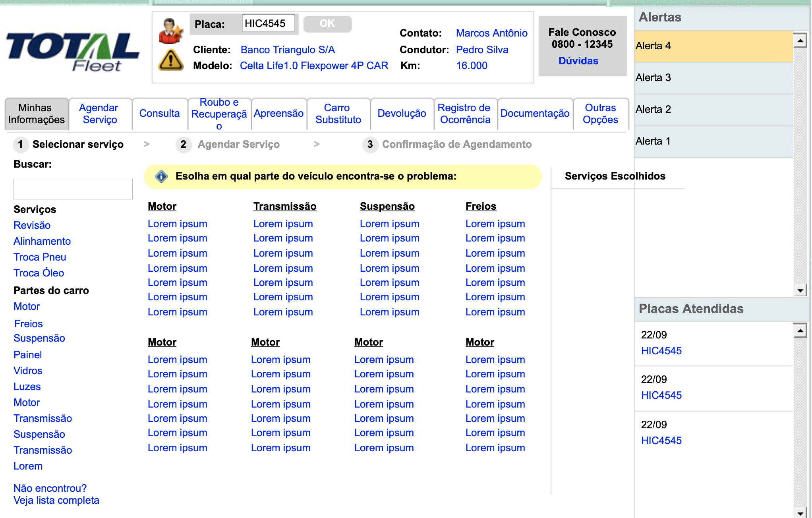This screenshot has height=518, width=812.
Task: Choose Troca Óleo service link
Action: [x=39, y=273]
